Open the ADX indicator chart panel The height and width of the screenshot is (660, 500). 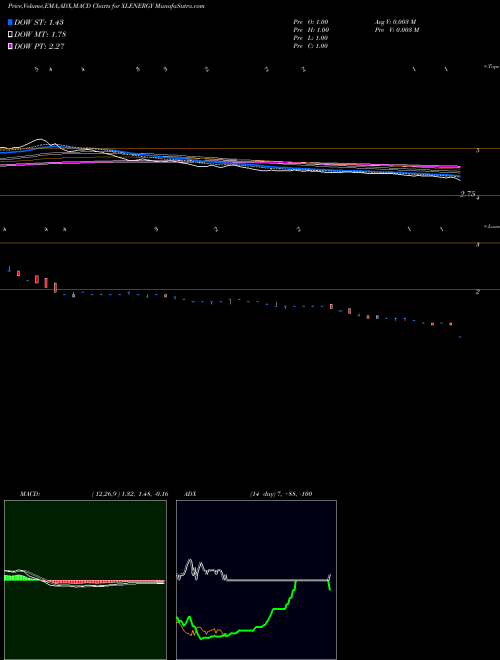tap(256, 580)
